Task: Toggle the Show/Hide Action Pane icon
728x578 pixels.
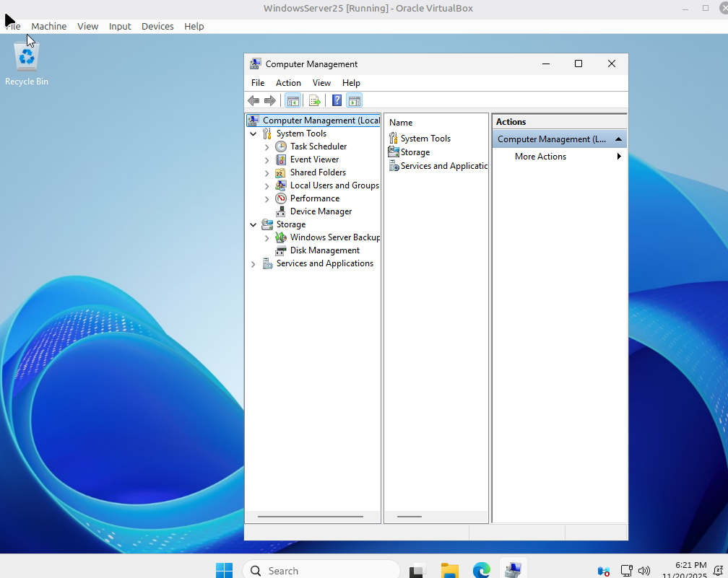Action: coord(354,101)
